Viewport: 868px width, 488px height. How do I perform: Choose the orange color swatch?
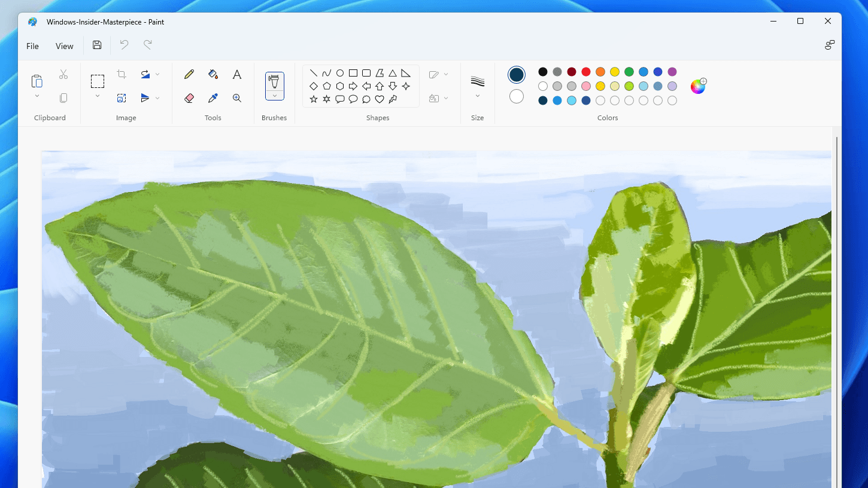coord(600,72)
